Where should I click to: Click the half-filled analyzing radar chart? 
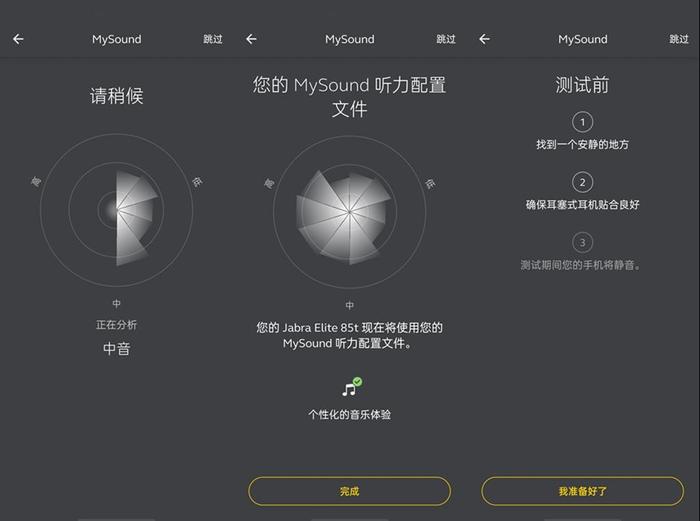117,210
